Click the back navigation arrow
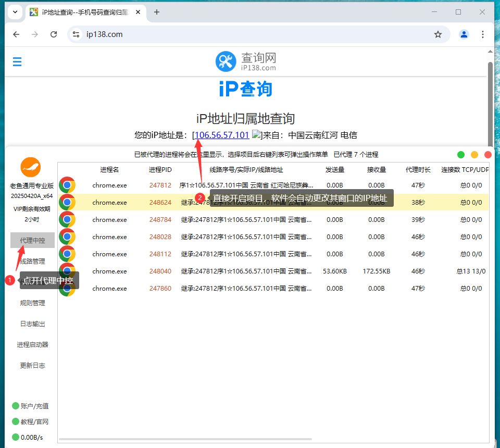The image size is (500, 448). pyautogui.click(x=16, y=34)
